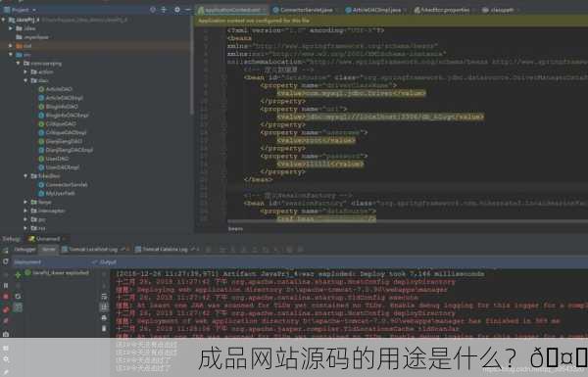588x377 pixels.
Task: Click the red stop debug icon
Action: tap(6, 297)
